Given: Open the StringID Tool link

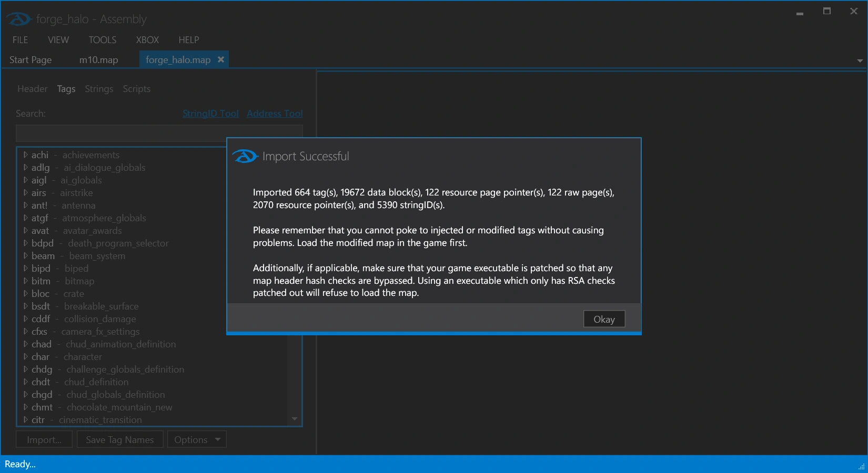Looking at the screenshot, I should (x=210, y=114).
